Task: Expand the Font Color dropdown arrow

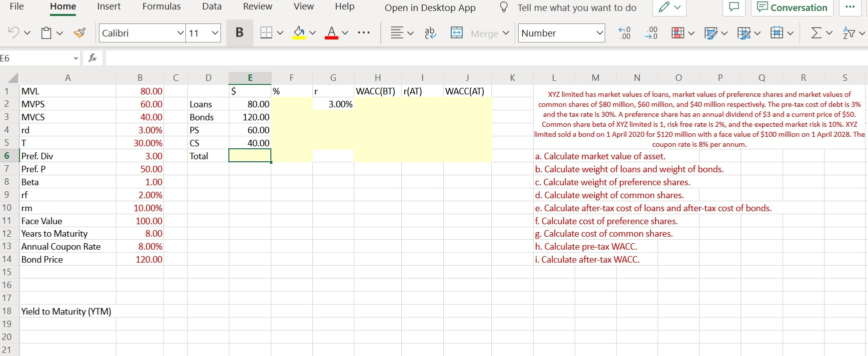Action: 345,33
